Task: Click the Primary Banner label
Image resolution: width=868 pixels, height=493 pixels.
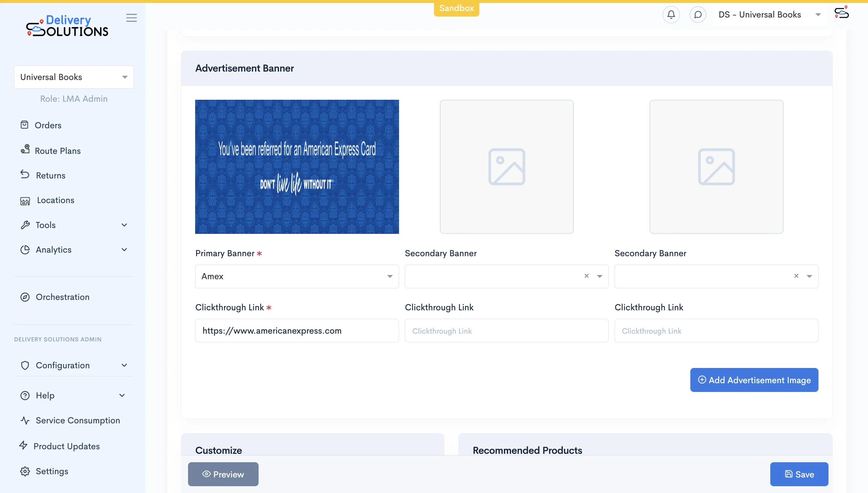Action: click(225, 254)
